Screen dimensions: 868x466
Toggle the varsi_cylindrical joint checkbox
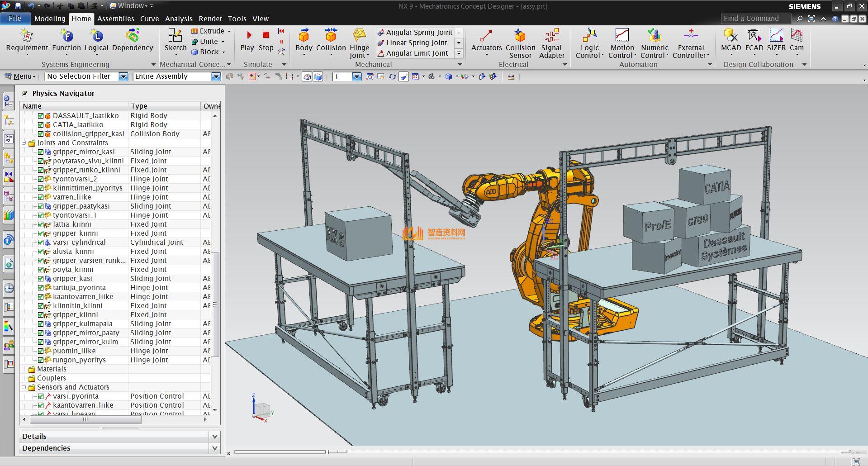tap(41, 243)
